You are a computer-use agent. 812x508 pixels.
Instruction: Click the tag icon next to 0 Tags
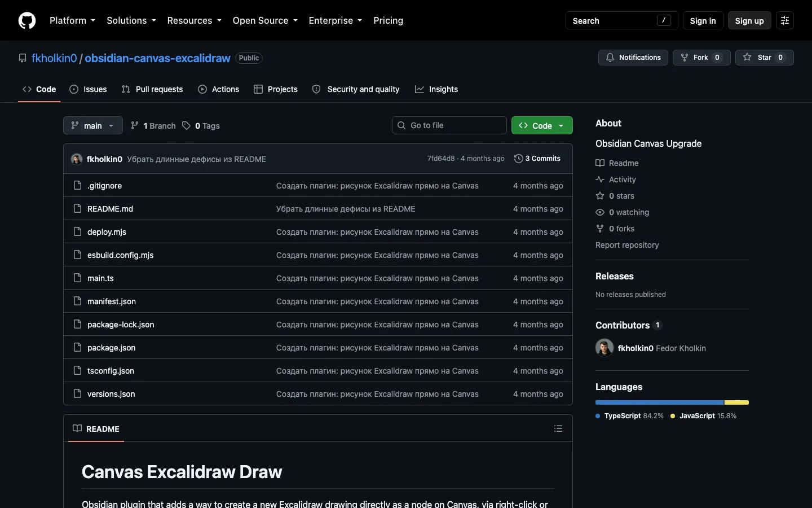186,126
